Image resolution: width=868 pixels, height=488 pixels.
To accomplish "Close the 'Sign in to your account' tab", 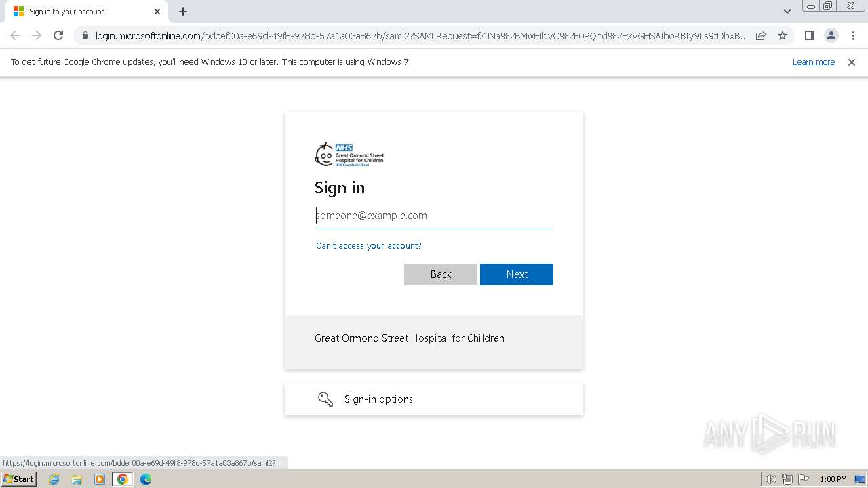I will (x=157, y=12).
